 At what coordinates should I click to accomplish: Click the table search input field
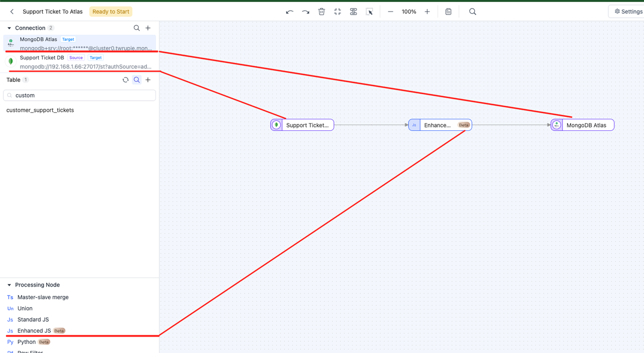coord(79,95)
